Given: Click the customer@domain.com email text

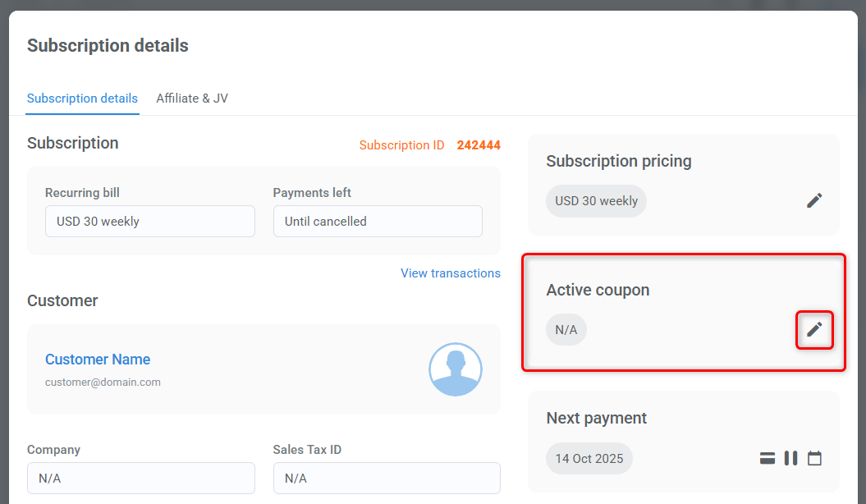Looking at the screenshot, I should click(x=103, y=382).
